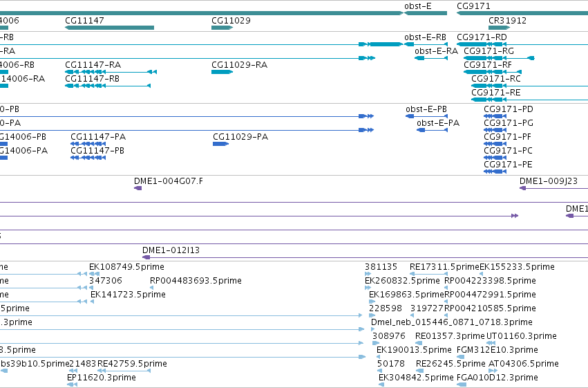Select EST RE42759.5prime

click(x=132, y=364)
